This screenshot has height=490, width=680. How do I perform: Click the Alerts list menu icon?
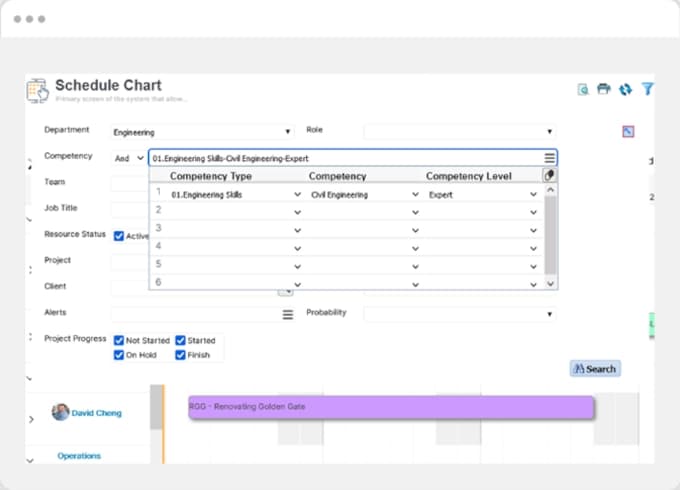(x=287, y=314)
